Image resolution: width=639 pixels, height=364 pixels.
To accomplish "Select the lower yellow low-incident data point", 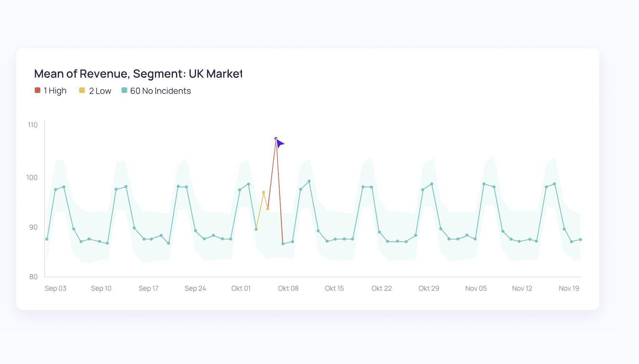I will pyautogui.click(x=268, y=209).
